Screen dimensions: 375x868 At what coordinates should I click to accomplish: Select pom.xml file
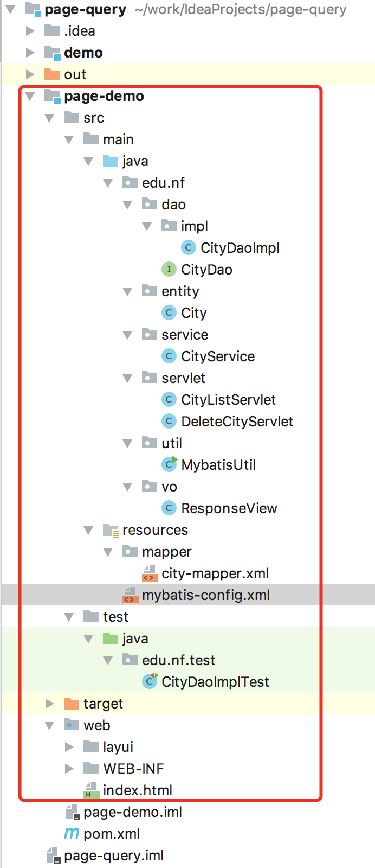click(x=112, y=834)
